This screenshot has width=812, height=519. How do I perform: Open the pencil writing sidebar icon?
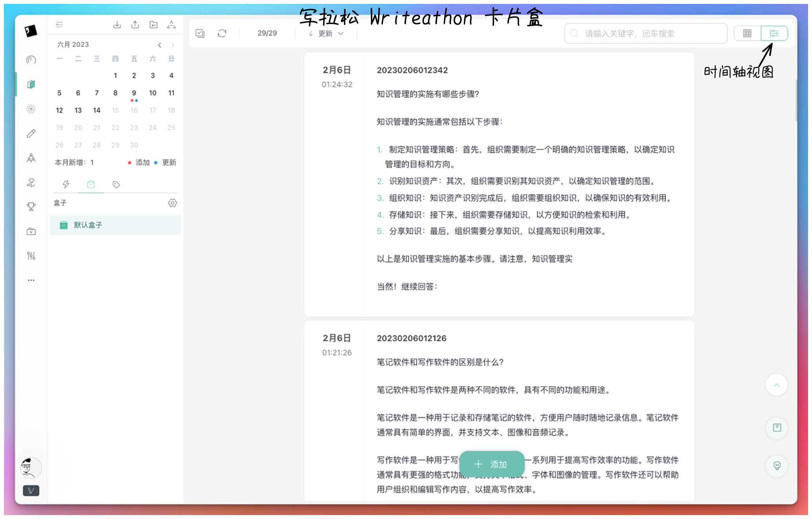pos(31,134)
